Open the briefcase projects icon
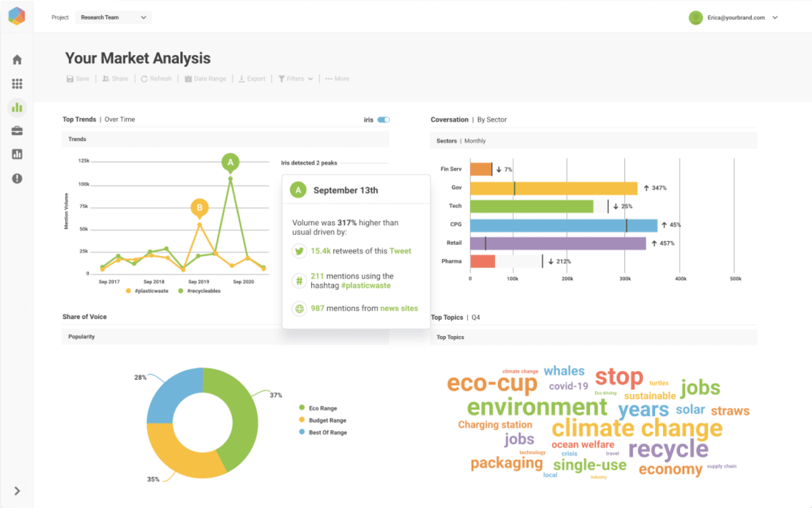 (x=17, y=130)
